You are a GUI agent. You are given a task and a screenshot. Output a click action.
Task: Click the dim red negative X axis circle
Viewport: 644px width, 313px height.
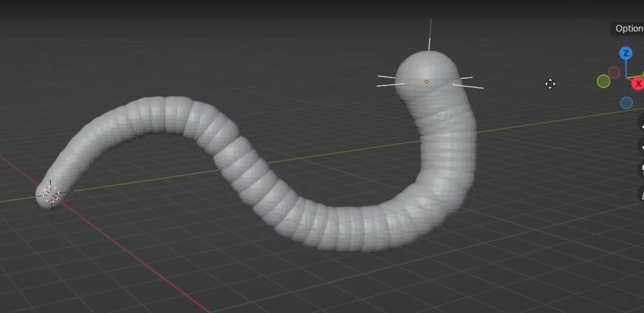pyautogui.click(x=614, y=73)
